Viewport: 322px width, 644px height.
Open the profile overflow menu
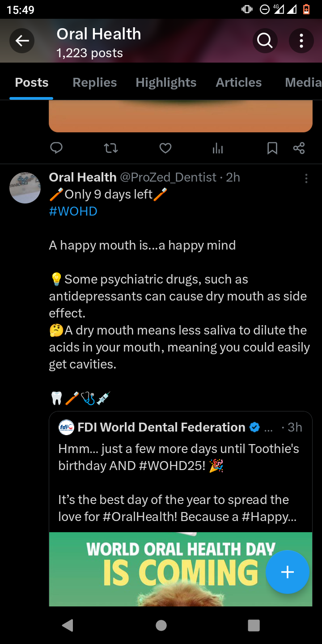(301, 41)
